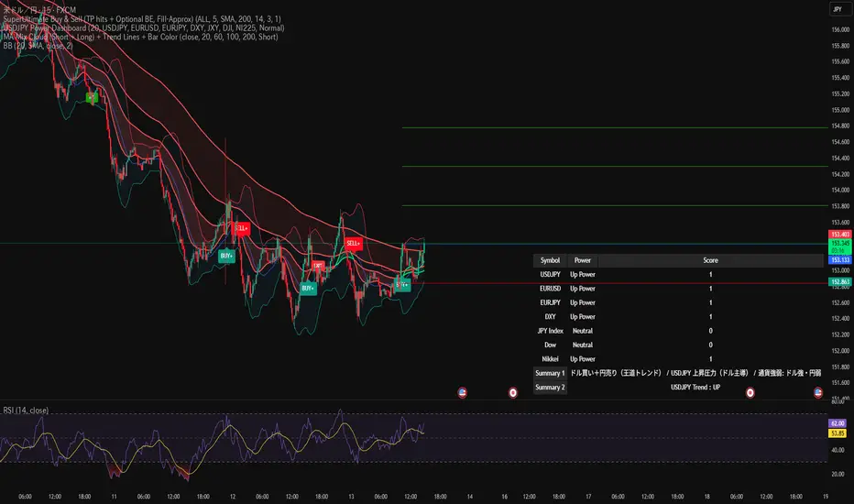Click the EURUSD row in the dashboard
This screenshot has width=854, height=504.
coord(679,289)
